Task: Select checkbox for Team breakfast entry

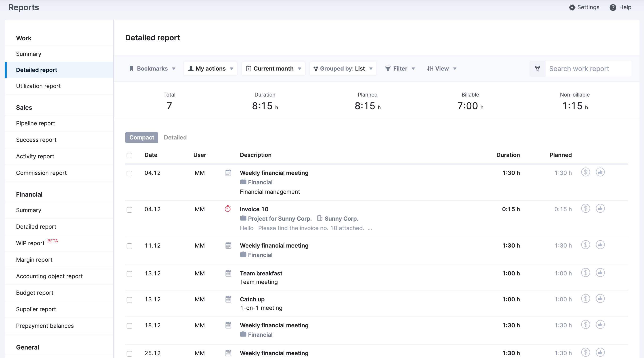Action: [x=129, y=274]
